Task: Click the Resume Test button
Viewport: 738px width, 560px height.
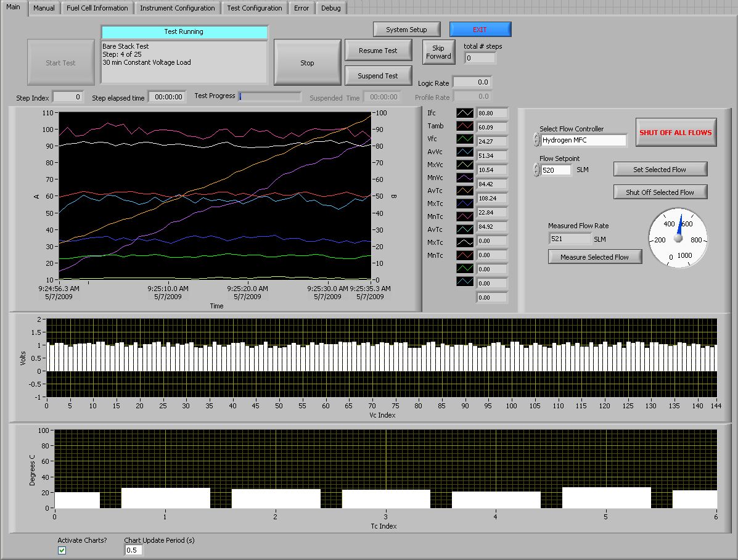Action: (x=378, y=51)
